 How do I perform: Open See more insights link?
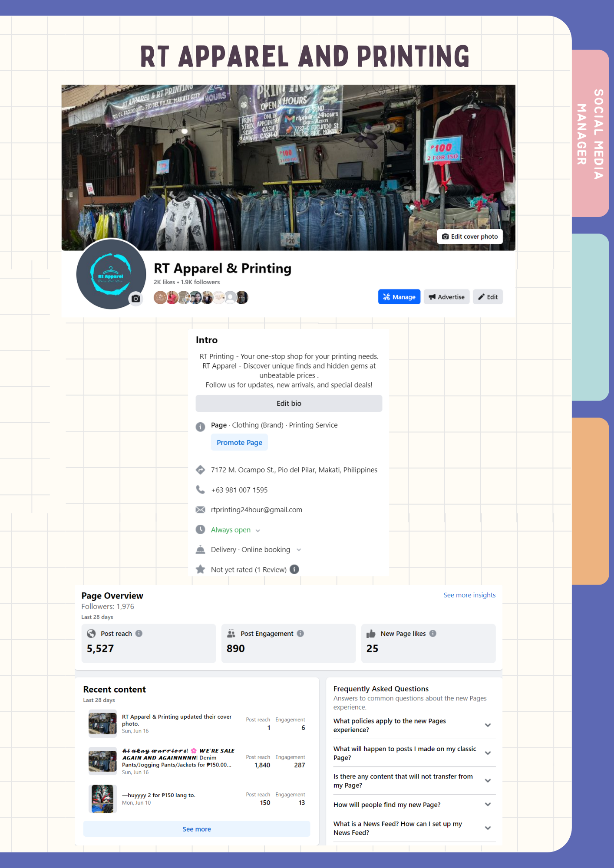click(x=469, y=595)
